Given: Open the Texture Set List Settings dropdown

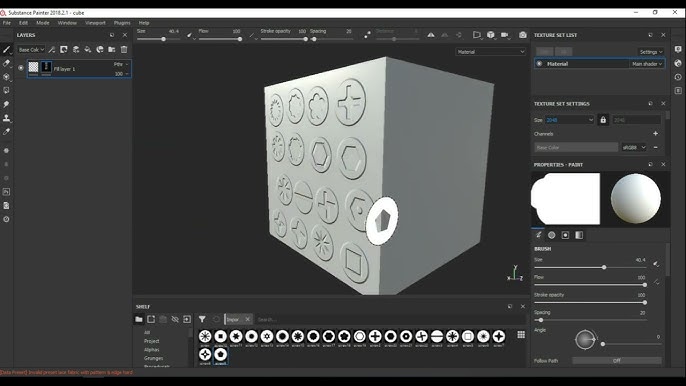Looking at the screenshot, I should (651, 52).
